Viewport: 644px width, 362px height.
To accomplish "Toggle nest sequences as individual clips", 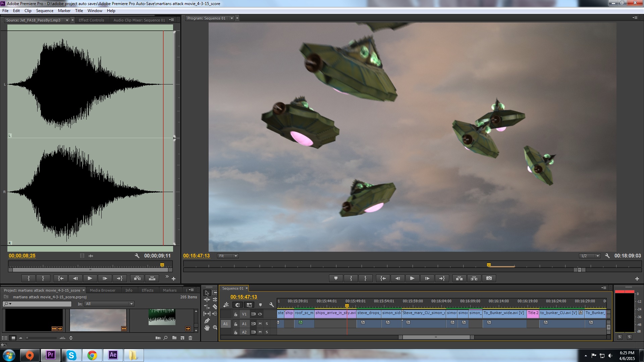I will pyautogui.click(x=226, y=305).
